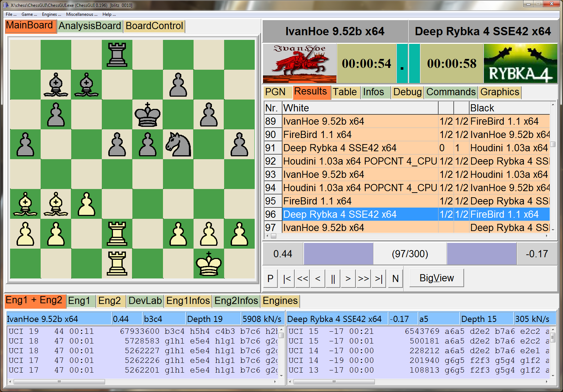Open the Graphics tab
Screen dimensions: 563x392
[x=500, y=92]
